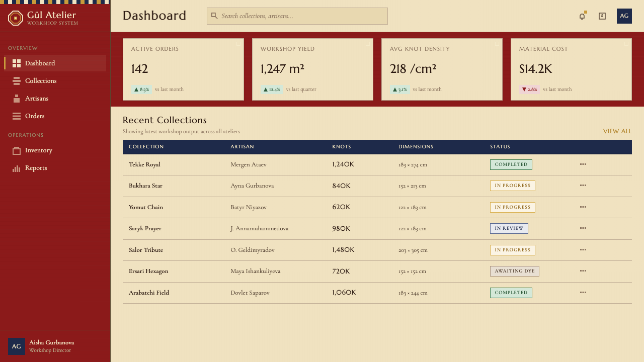The image size is (644, 362).
Task: Click In Progress badge for Yomut Chain
Action: [x=513, y=207]
